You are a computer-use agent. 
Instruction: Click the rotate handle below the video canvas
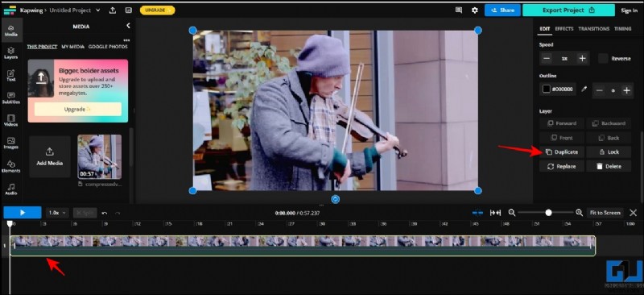click(x=336, y=199)
